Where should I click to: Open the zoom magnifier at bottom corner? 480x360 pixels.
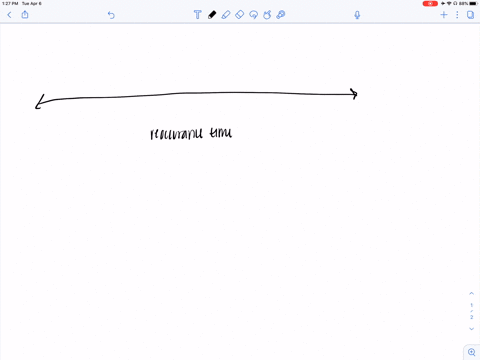(472, 352)
